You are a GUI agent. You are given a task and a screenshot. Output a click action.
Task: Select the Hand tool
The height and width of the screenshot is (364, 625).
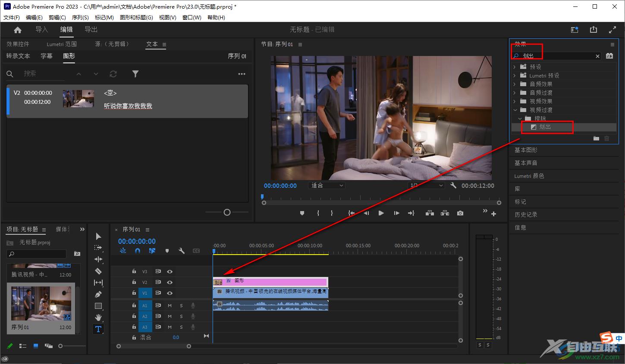(x=98, y=317)
